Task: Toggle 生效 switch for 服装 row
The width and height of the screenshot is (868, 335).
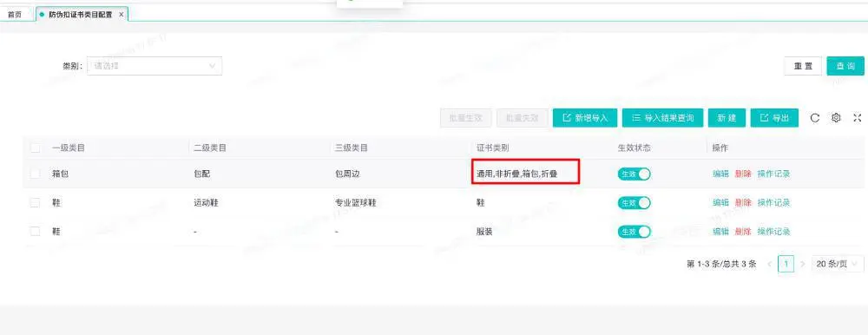Action: click(x=635, y=232)
